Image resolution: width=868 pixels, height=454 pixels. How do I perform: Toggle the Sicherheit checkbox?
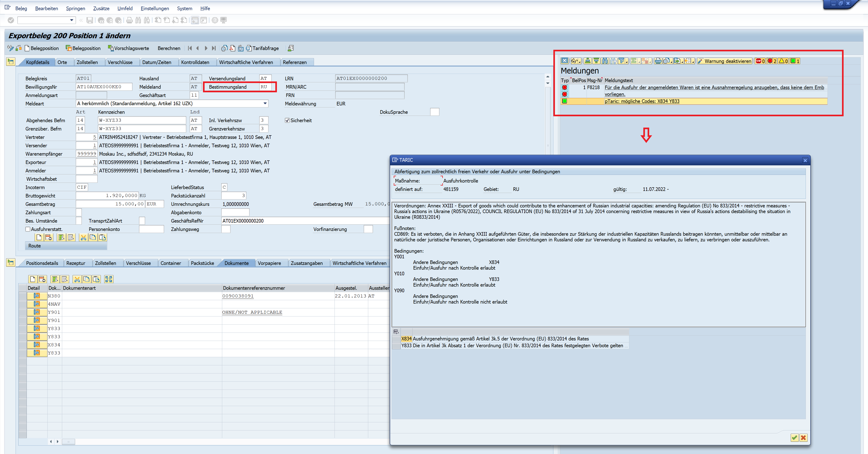coord(288,120)
